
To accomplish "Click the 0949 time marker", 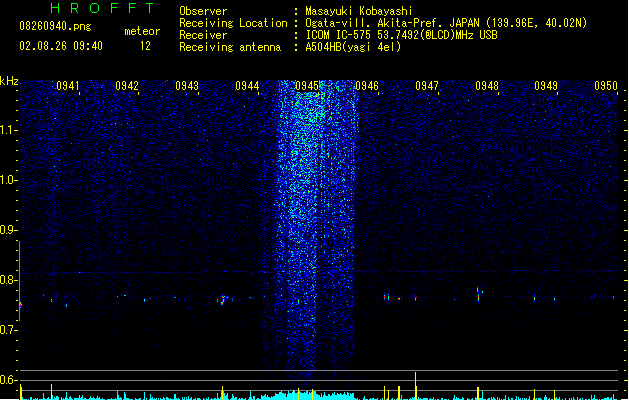I will click(x=546, y=86).
